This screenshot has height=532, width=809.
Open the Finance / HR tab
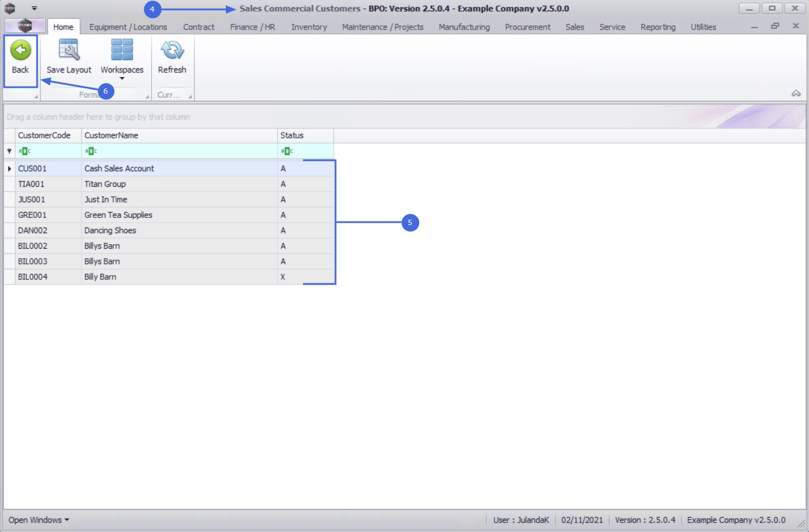point(253,27)
